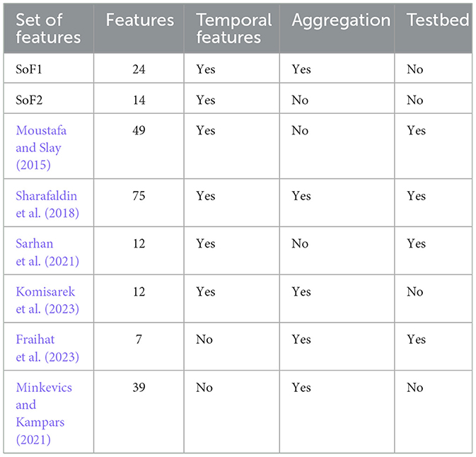Click the feature count 24 cell
The image size is (476, 457).
tap(139, 69)
